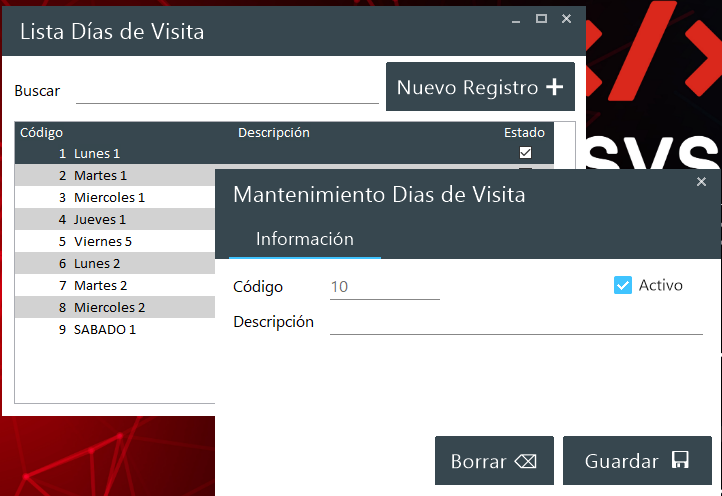This screenshot has width=722, height=496.
Task: Toggle Estado checkbox for Lunes 1
Action: click(525, 154)
